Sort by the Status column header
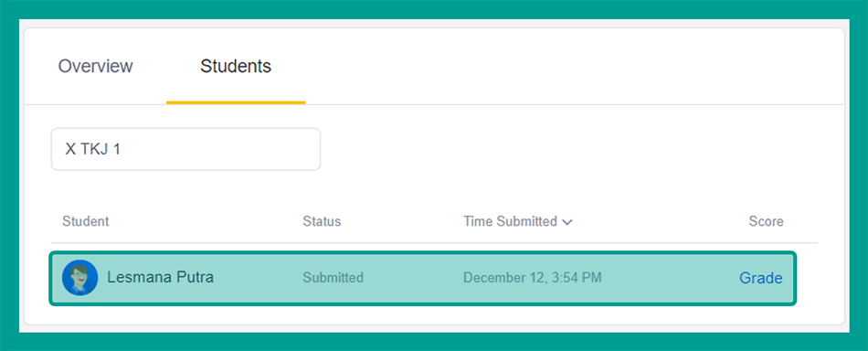The height and width of the screenshot is (351, 868). [322, 221]
